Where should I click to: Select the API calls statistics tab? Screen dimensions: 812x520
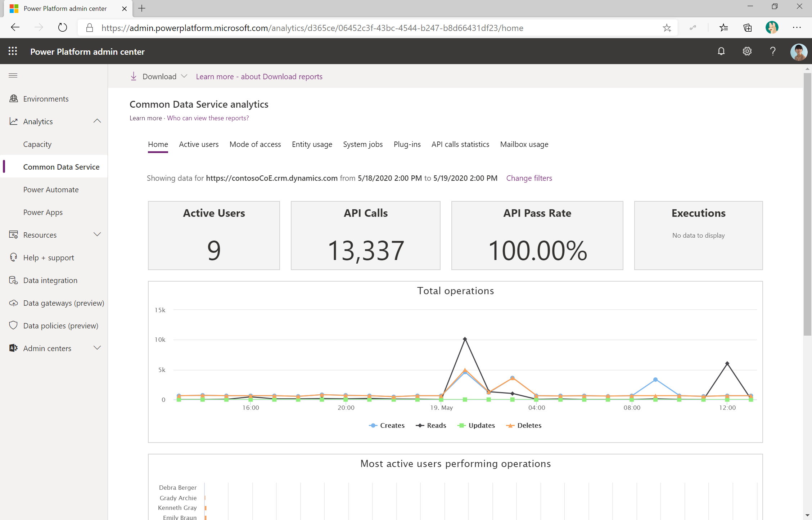[x=460, y=144]
